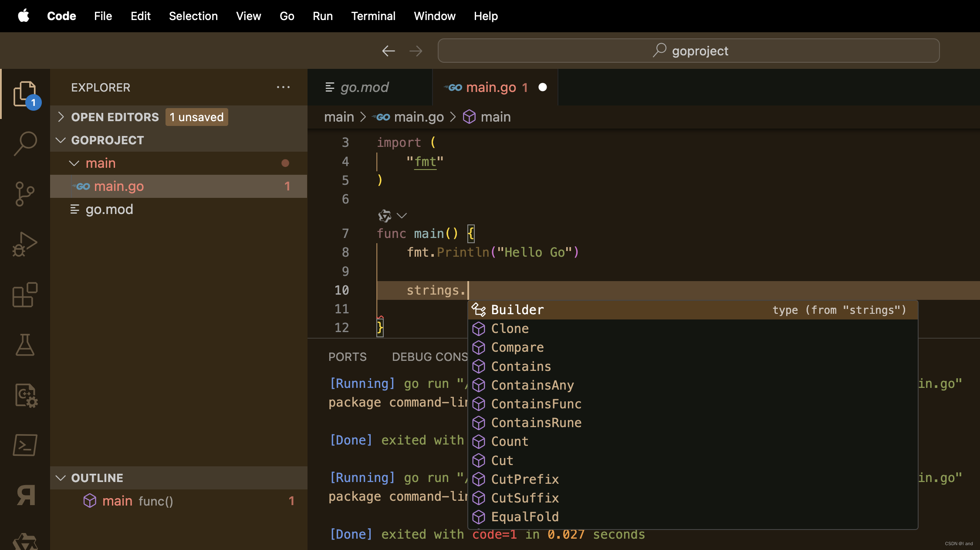This screenshot has width=980, height=550.
Task: Choose EqualFold from the suggestion list
Action: 693,517
